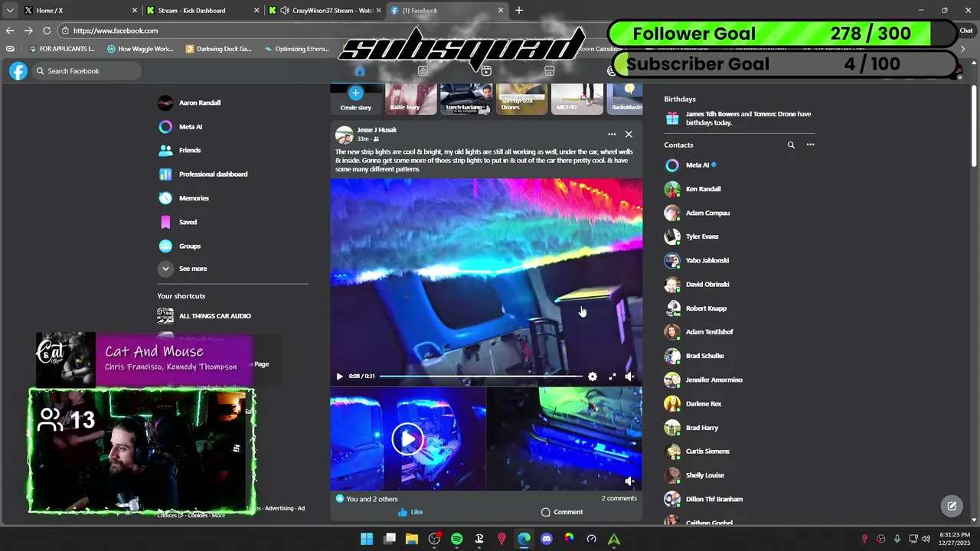Image resolution: width=980 pixels, height=551 pixels.
Task: Open Microsoft Edge from the taskbar
Action: (x=524, y=539)
